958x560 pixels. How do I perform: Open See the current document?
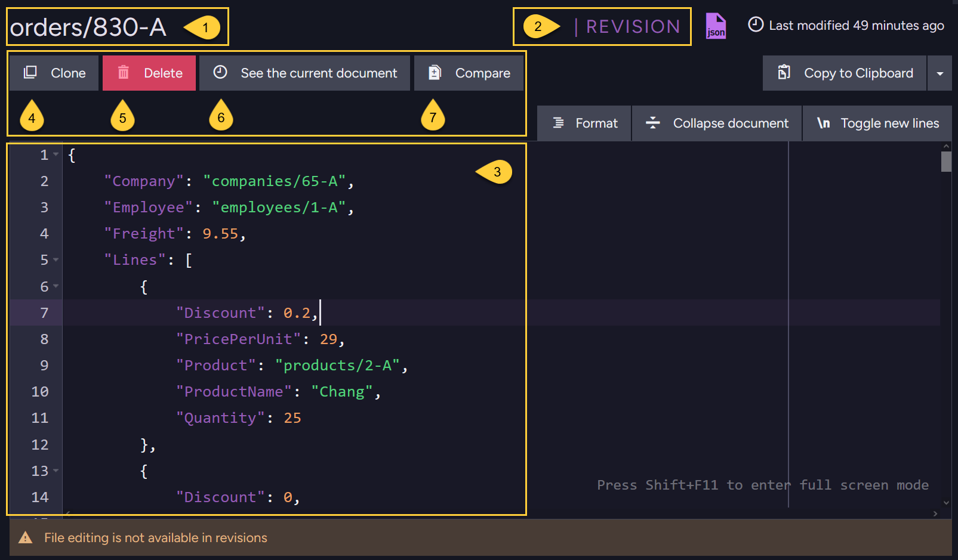304,73
